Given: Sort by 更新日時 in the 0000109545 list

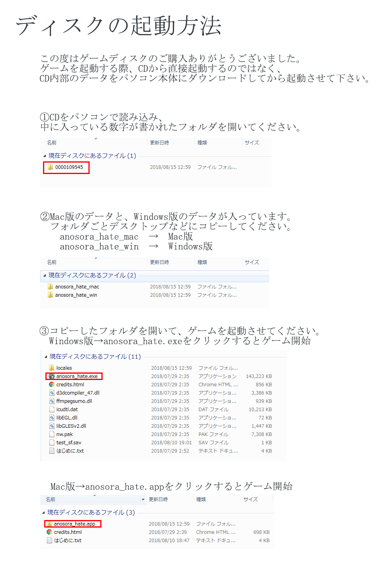Looking at the screenshot, I should (x=159, y=143).
